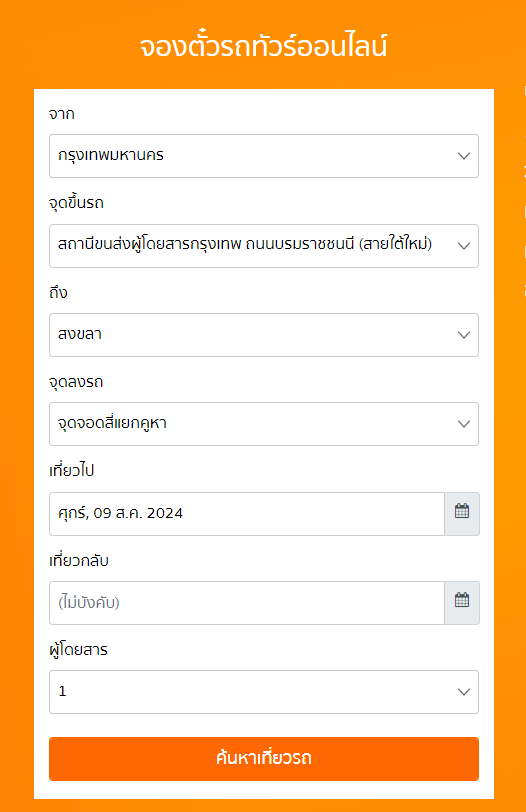
Task: Click the chevron arrow in จุดจอดสี่แยกคูหา field
Action: click(464, 424)
